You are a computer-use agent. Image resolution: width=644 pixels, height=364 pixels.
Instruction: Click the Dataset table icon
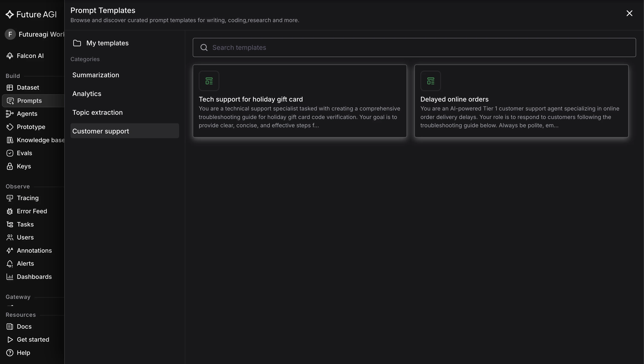tap(10, 87)
